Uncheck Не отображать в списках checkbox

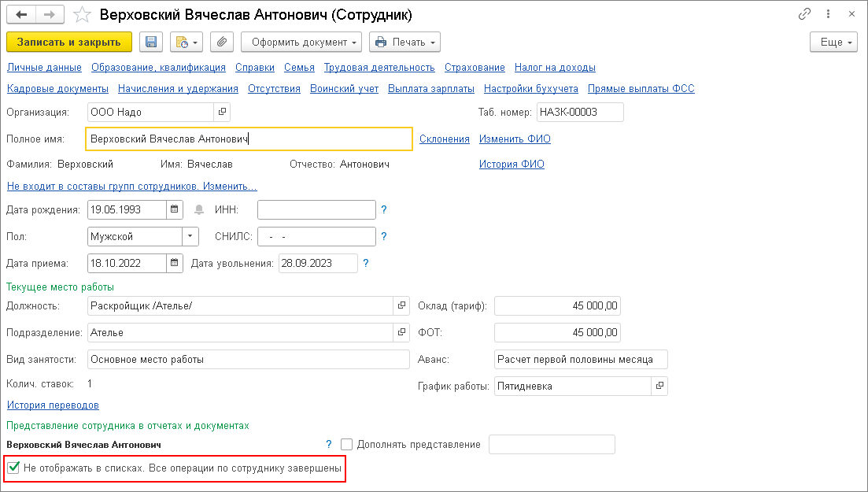point(13,468)
